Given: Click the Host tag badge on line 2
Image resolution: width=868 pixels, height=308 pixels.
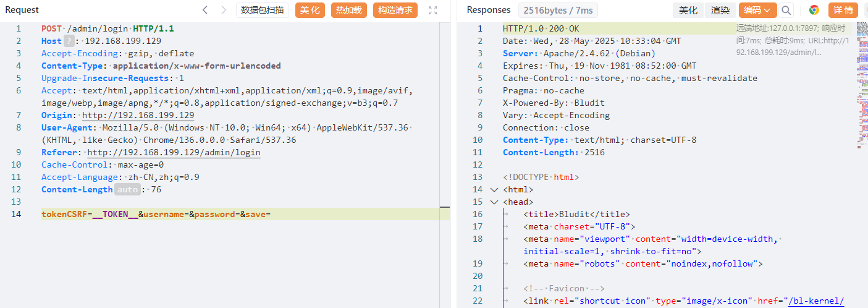Looking at the screenshot, I should [69, 41].
